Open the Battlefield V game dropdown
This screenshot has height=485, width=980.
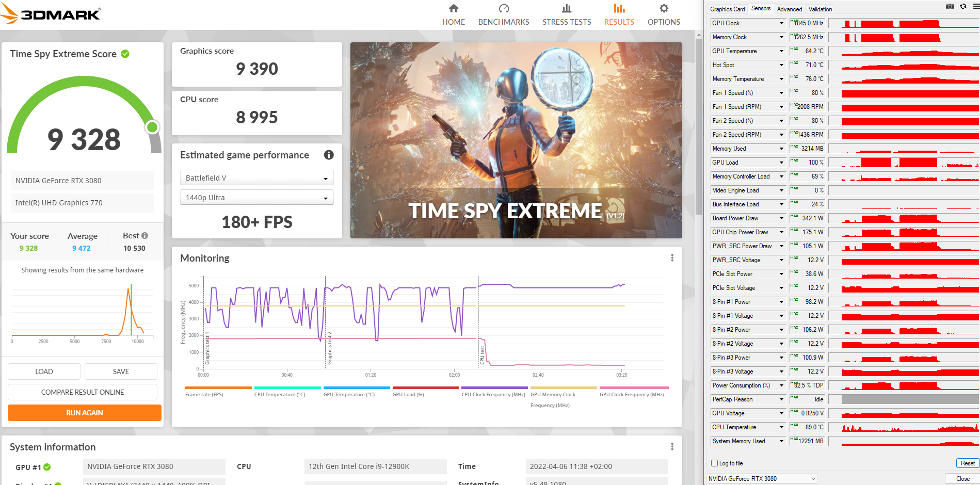[x=257, y=178]
